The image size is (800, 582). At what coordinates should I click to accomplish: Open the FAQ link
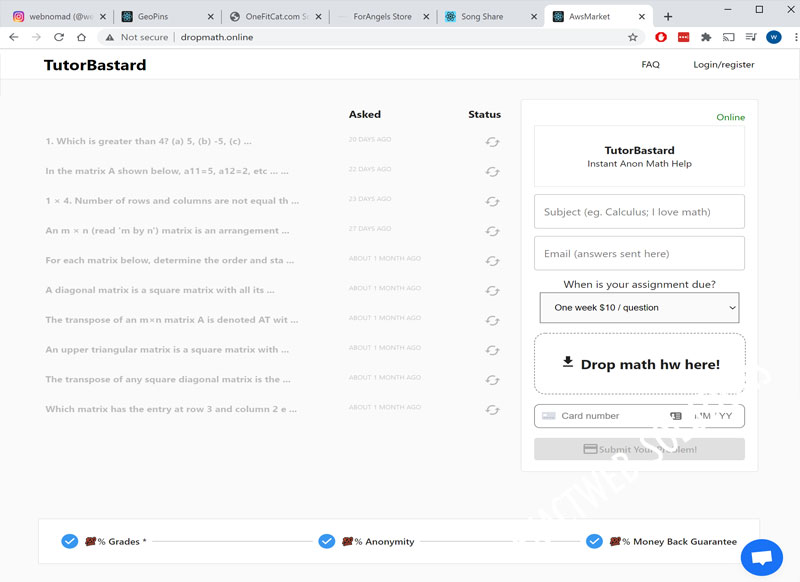tap(650, 64)
